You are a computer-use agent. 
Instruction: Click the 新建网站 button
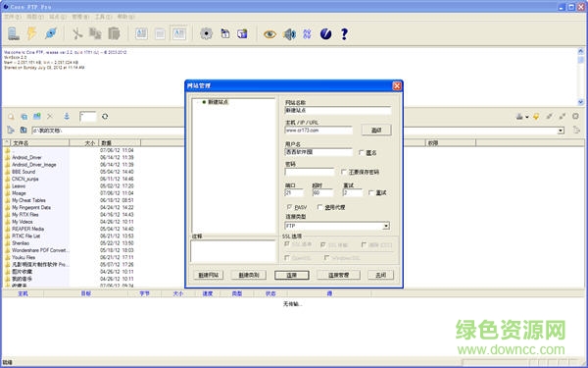pyautogui.click(x=208, y=275)
